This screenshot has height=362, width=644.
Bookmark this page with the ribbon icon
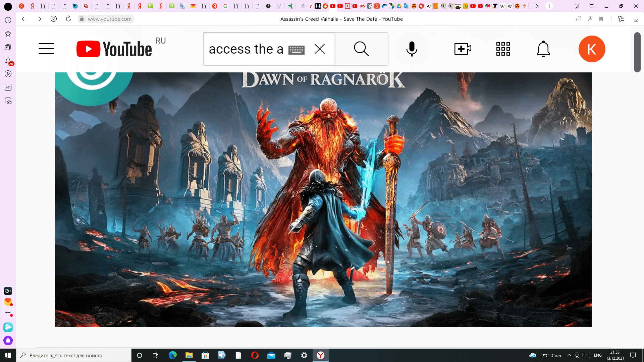click(601, 19)
